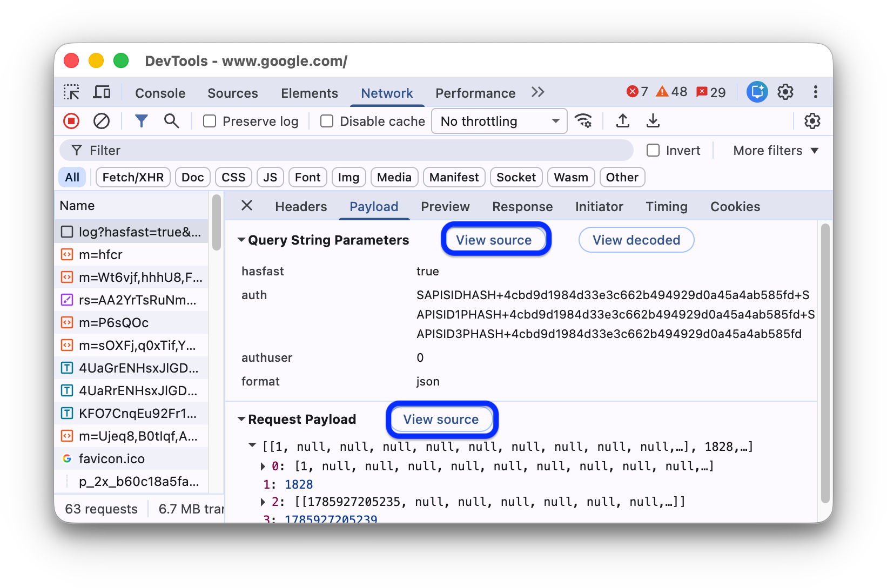The width and height of the screenshot is (887, 588).
Task: Toggle the Wasm type filter
Action: tap(571, 177)
